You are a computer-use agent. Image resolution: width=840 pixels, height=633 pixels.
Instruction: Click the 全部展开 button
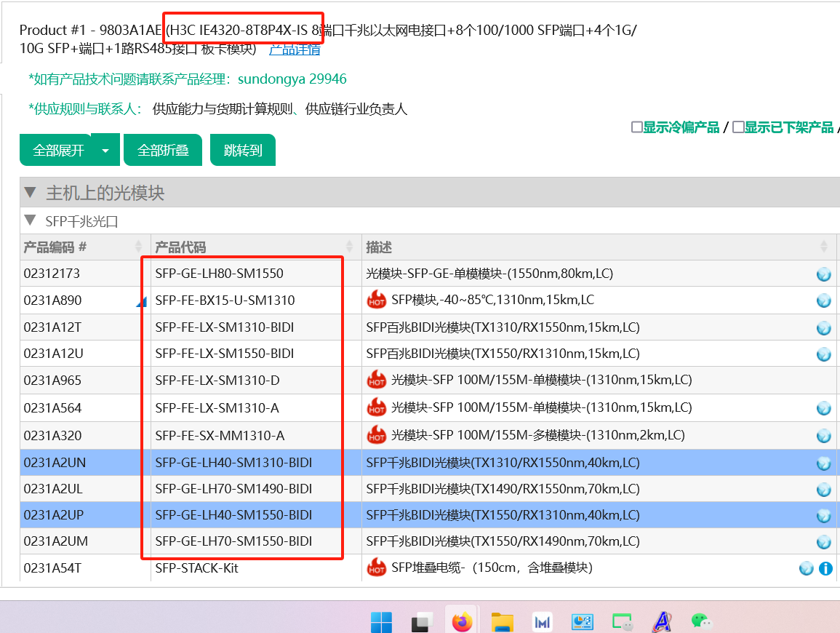(56, 151)
